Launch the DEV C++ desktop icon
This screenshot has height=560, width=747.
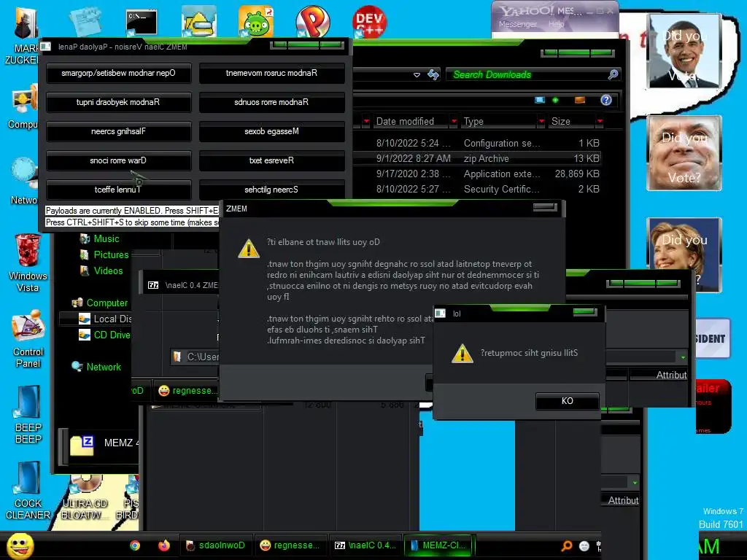coord(369,21)
